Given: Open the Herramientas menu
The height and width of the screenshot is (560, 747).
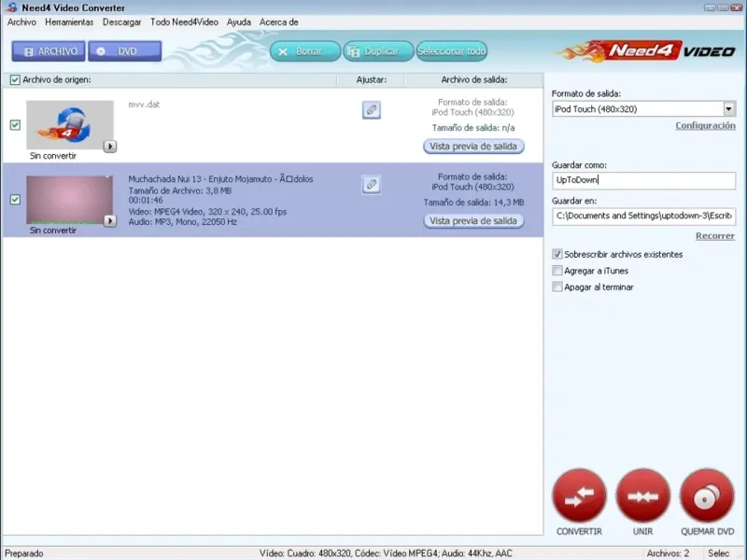Looking at the screenshot, I should click(x=69, y=21).
